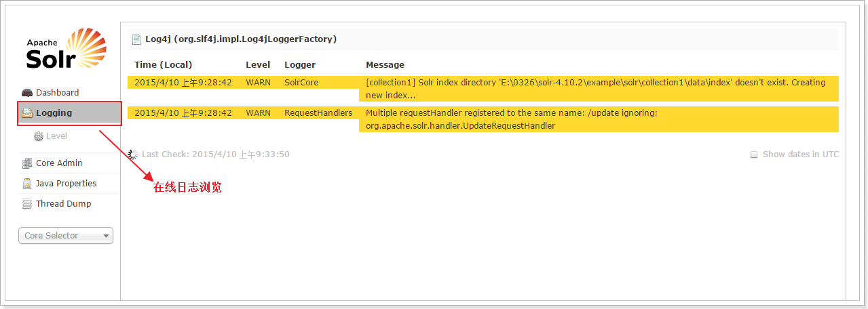Click the Java Properties icon
The height and width of the screenshot is (309, 868).
27,184
